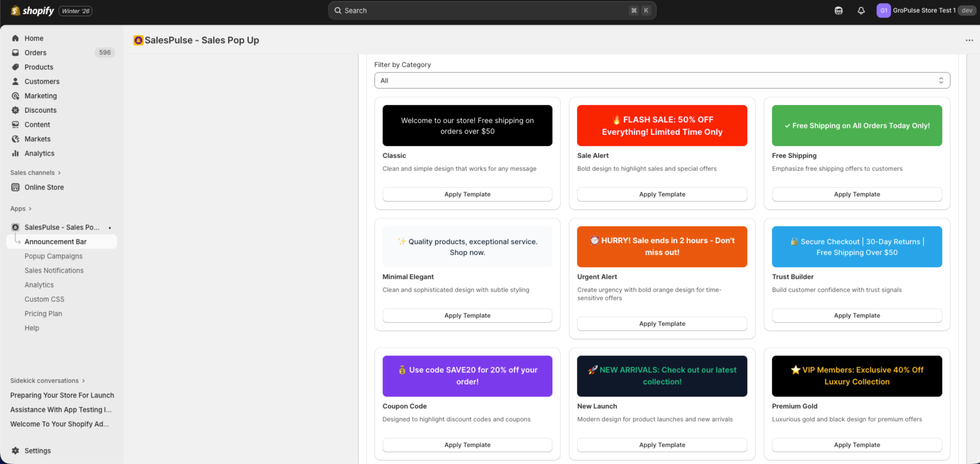Screen dimensions: 980x464
Task: Select the Orders icon in the sidebar
Action: (x=15, y=52)
